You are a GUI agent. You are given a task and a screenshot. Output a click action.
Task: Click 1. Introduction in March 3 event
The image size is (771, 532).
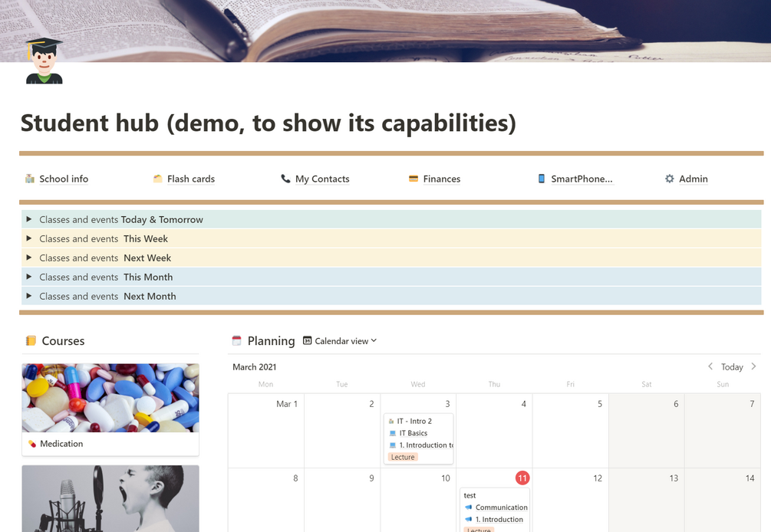pyautogui.click(x=426, y=445)
